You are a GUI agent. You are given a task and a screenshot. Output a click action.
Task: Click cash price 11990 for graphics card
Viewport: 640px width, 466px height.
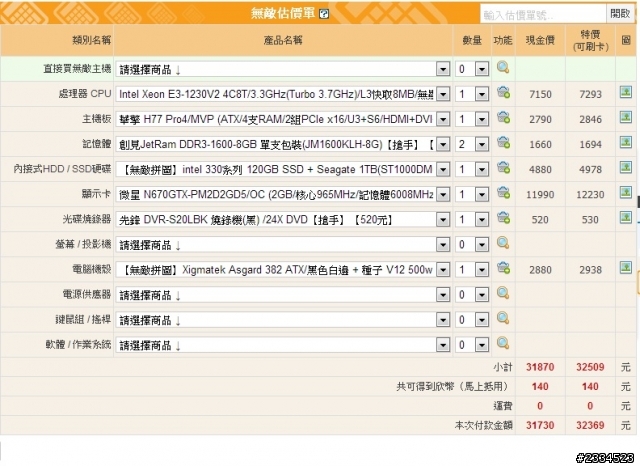540,195
